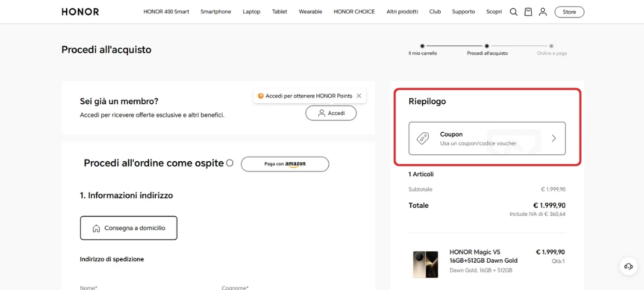Click the HONOR Magic V5 16GB+512GB Dawn Gold name
644x290 pixels.
click(x=483, y=256)
